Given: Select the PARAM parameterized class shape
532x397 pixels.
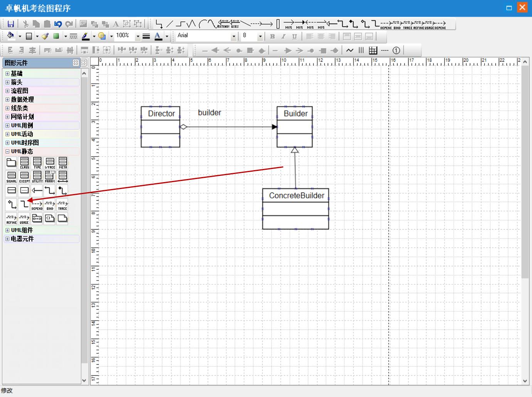Looking at the screenshot, I should tap(50, 177).
